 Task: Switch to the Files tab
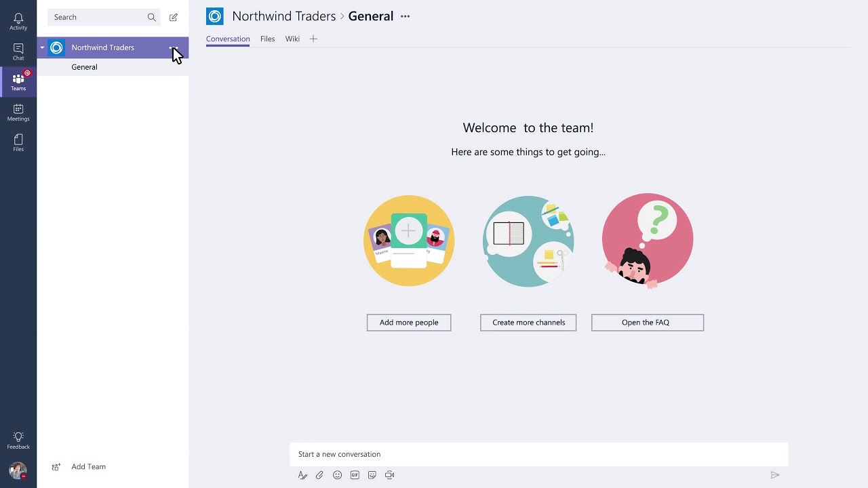[268, 39]
